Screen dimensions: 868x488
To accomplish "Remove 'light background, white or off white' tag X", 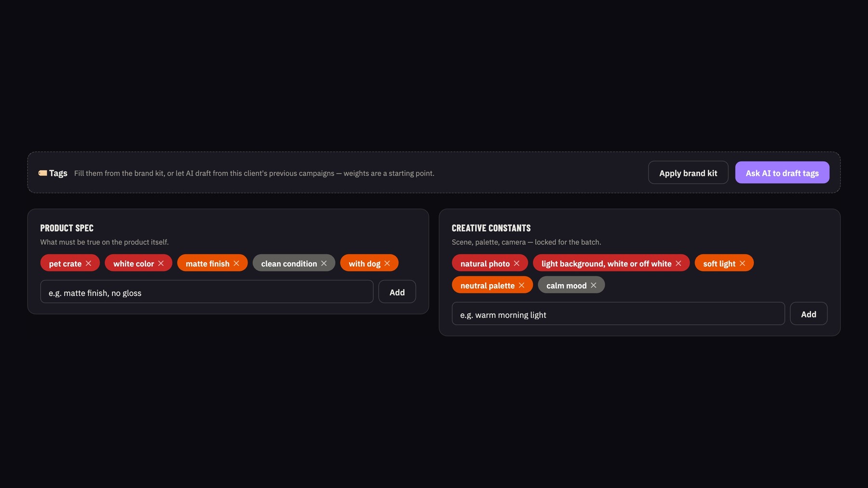I will [x=678, y=264].
